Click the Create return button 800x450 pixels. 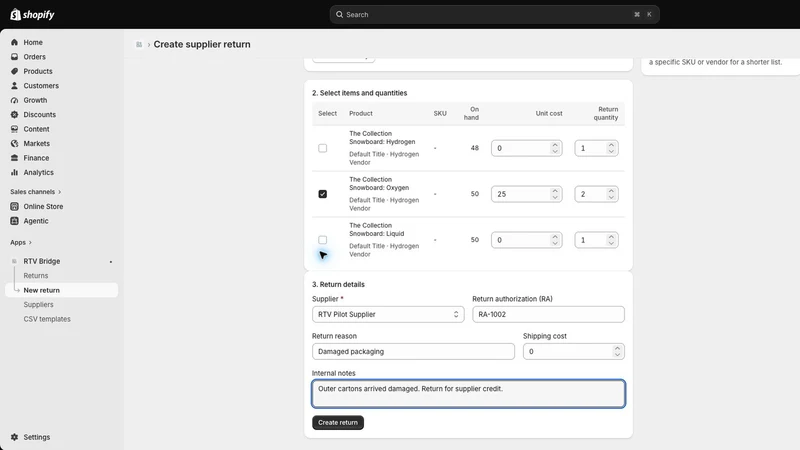click(x=338, y=422)
